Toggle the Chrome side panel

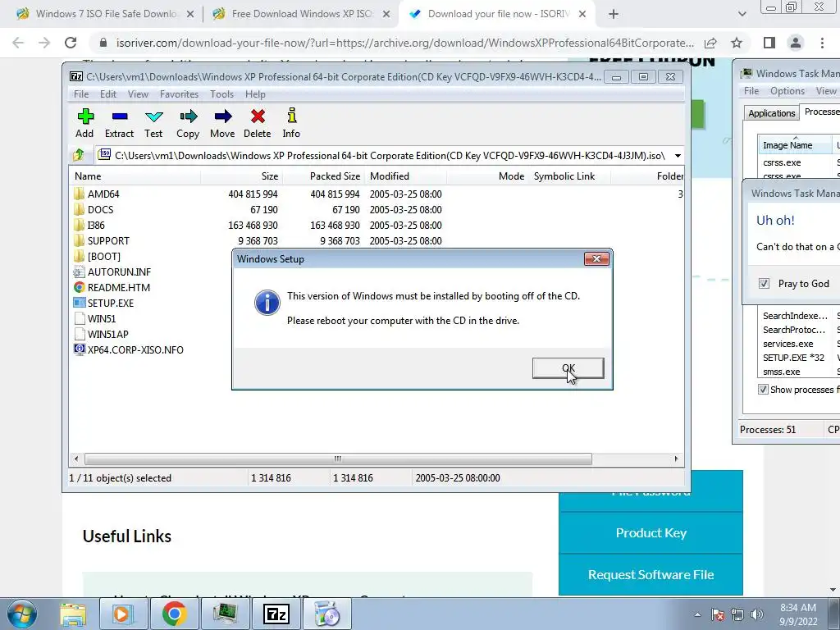pyautogui.click(x=769, y=43)
